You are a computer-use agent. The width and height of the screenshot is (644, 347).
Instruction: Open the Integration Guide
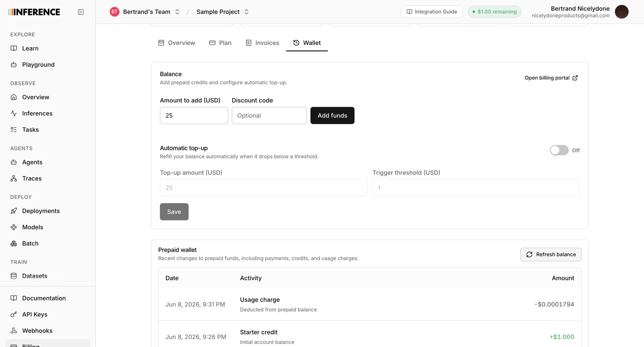coord(431,12)
